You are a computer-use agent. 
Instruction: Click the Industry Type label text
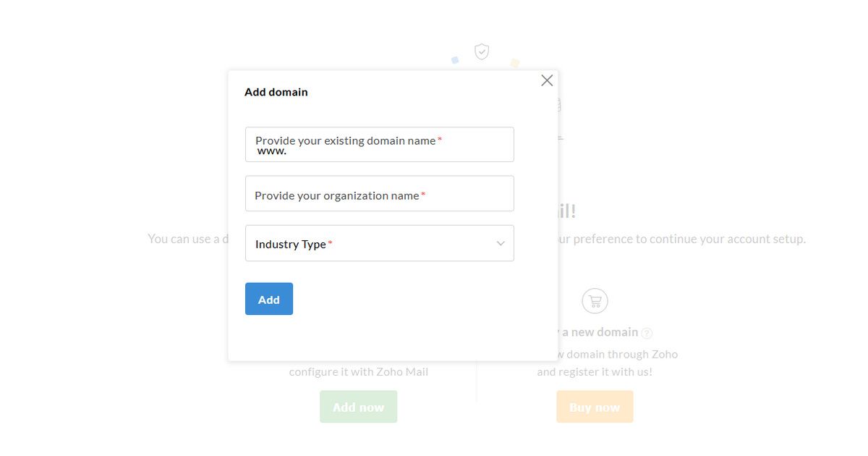tap(291, 244)
